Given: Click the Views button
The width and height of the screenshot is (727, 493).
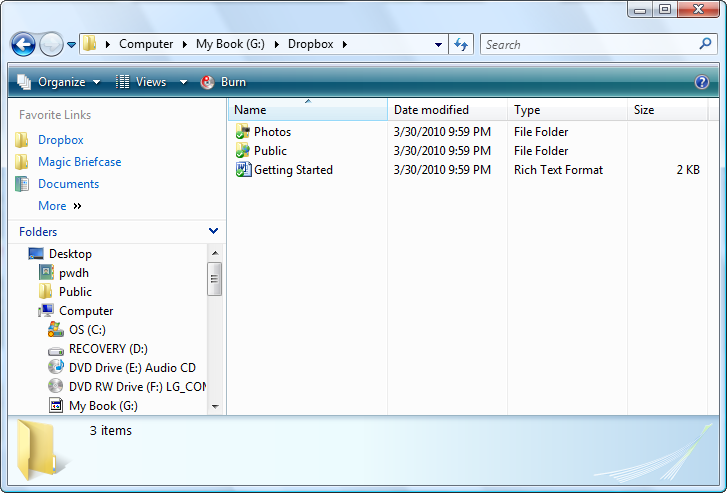Looking at the screenshot, I should 141,82.
